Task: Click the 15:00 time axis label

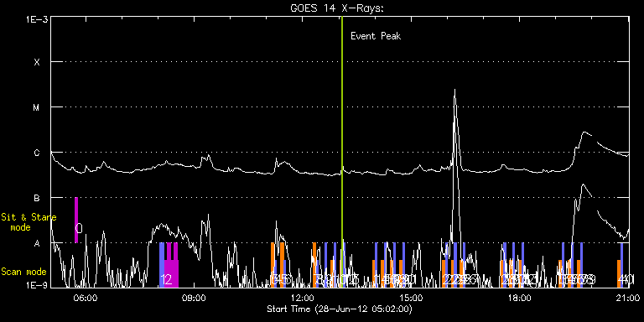Action: point(411,299)
